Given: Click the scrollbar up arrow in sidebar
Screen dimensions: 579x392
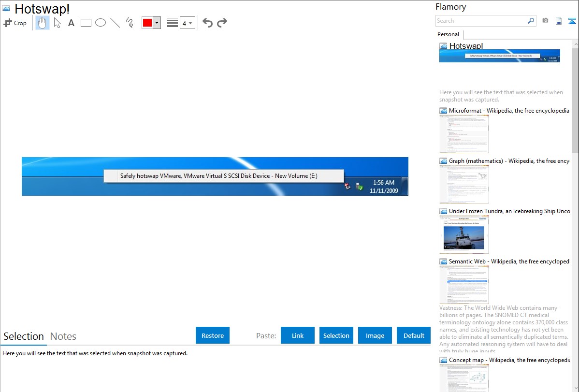Looking at the screenshot, I should [x=575, y=44].
